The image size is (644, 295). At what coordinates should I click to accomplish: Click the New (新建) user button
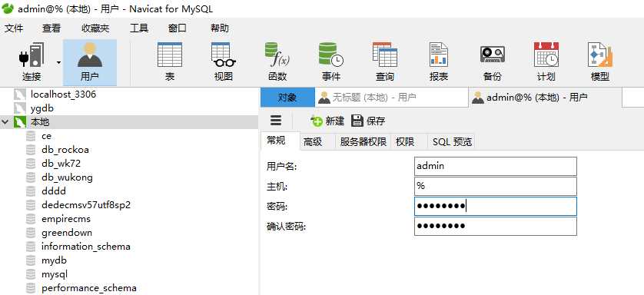(x=327, y=121)
